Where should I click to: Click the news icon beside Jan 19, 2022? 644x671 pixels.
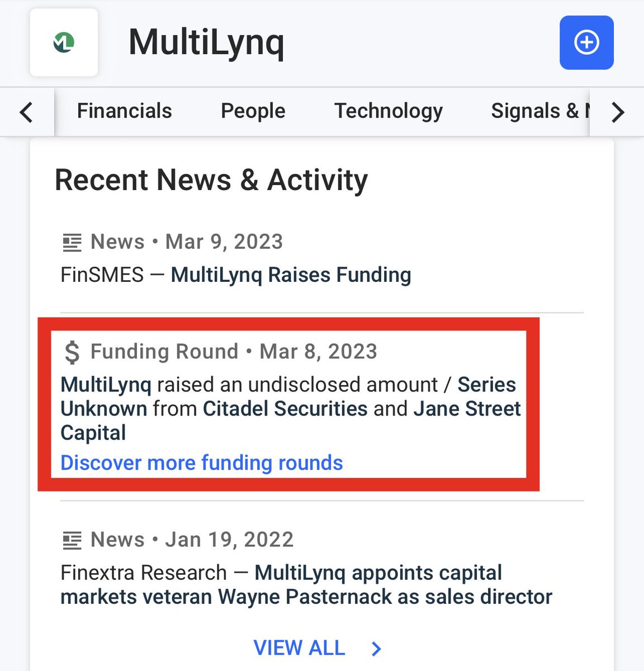click(x=72, y=541)
